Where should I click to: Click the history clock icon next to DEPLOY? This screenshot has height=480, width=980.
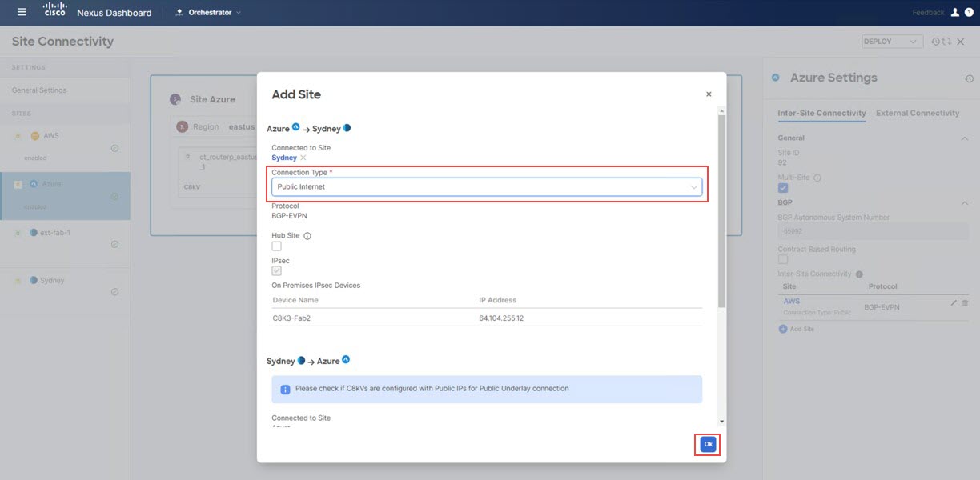coord(935,42)
